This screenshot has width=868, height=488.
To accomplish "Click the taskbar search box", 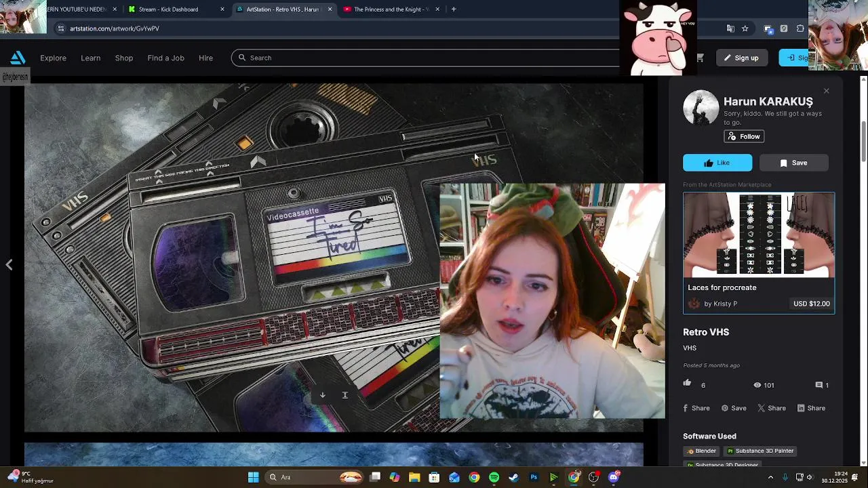I will click(315, 477).
